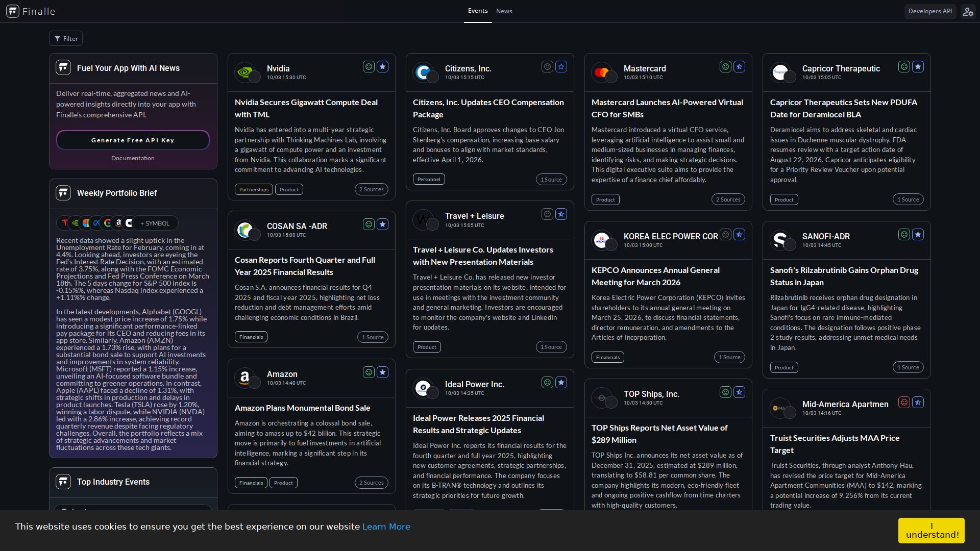Click the Finalle logo icon
The image size is (980, 551).
[x=13, y=11]
